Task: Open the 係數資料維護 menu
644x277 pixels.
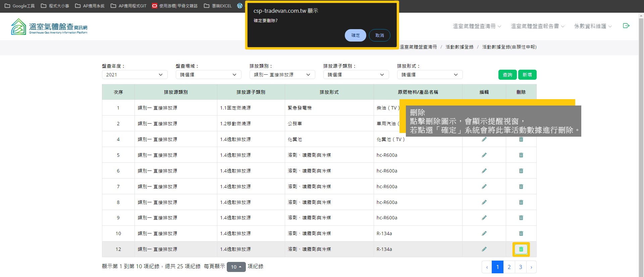Action: [x=593, y=26]
